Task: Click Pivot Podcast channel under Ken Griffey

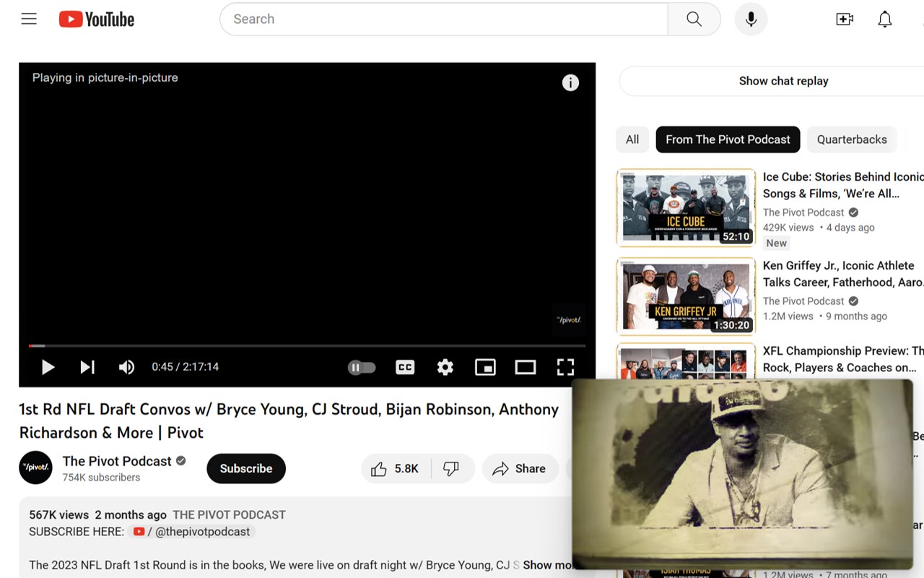Action: click(803, 301)
